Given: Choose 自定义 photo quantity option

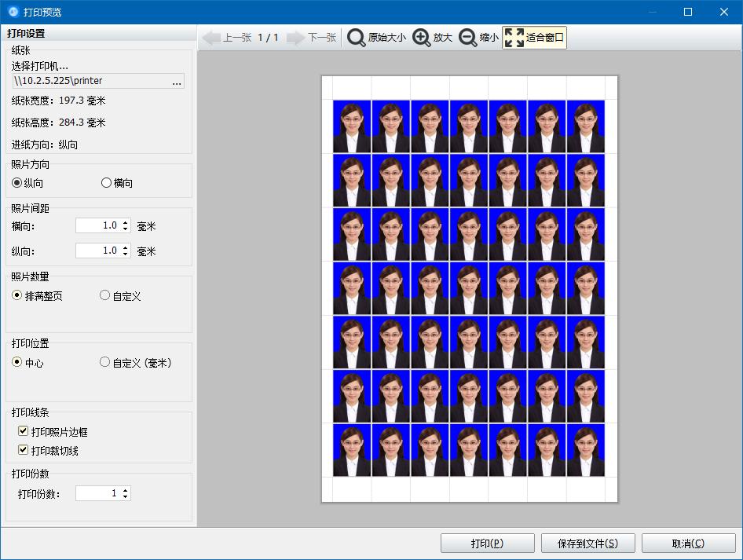Looking at the screenshot, I should coord(104,295).
